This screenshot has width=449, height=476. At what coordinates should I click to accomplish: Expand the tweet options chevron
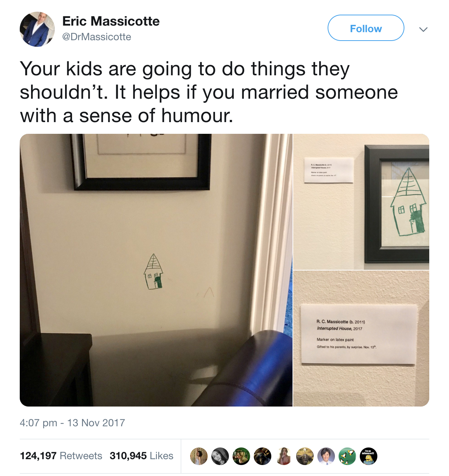click(x=423, y=29)
